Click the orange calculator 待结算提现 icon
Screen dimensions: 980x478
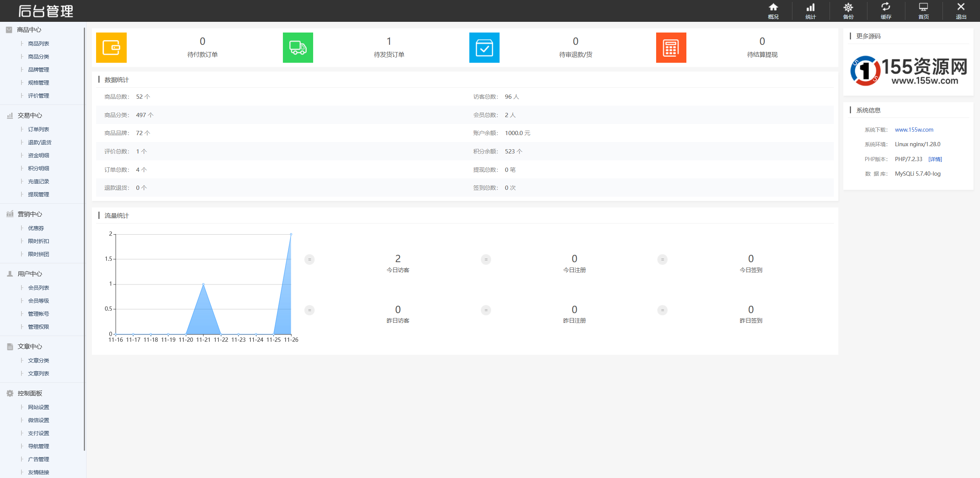coord(671,48)
